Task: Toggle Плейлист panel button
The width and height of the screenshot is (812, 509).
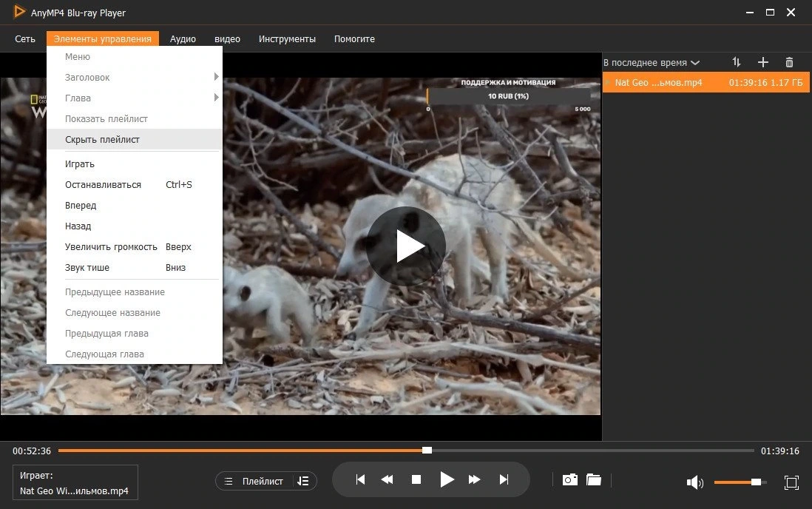Action: click(254, 481)
